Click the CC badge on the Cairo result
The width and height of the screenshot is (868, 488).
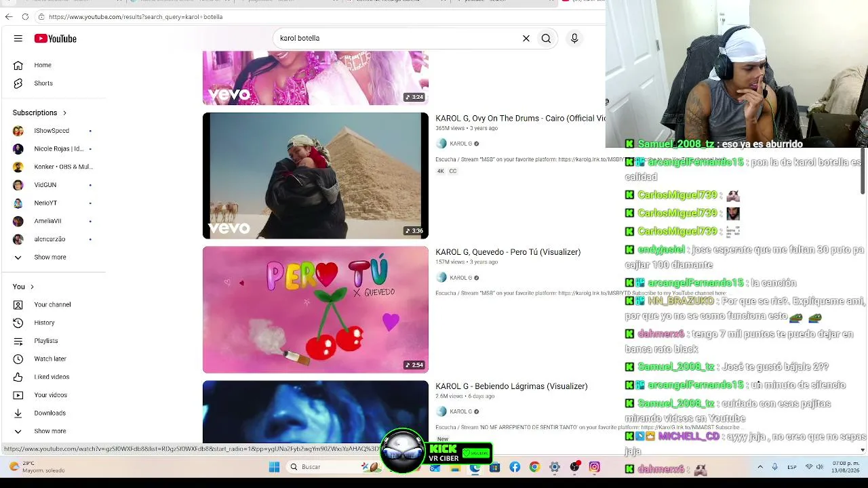tap(453, 171)
